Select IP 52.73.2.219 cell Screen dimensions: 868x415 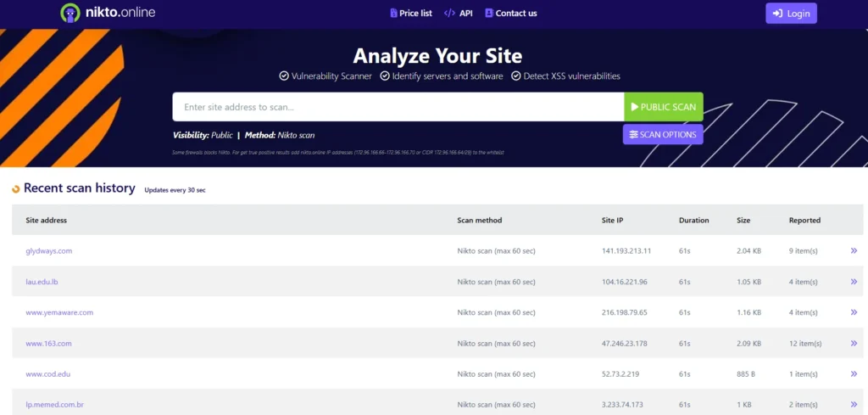point(620,374)
